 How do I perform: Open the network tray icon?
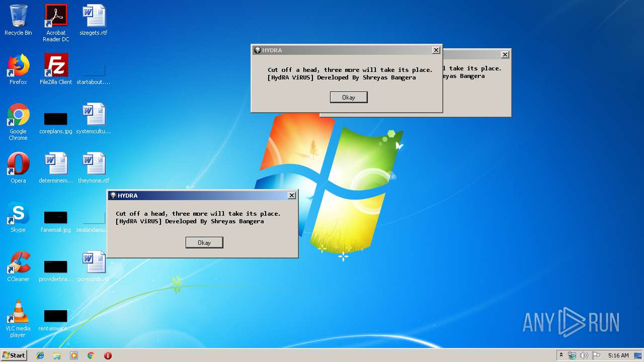(x=572, y=355)
